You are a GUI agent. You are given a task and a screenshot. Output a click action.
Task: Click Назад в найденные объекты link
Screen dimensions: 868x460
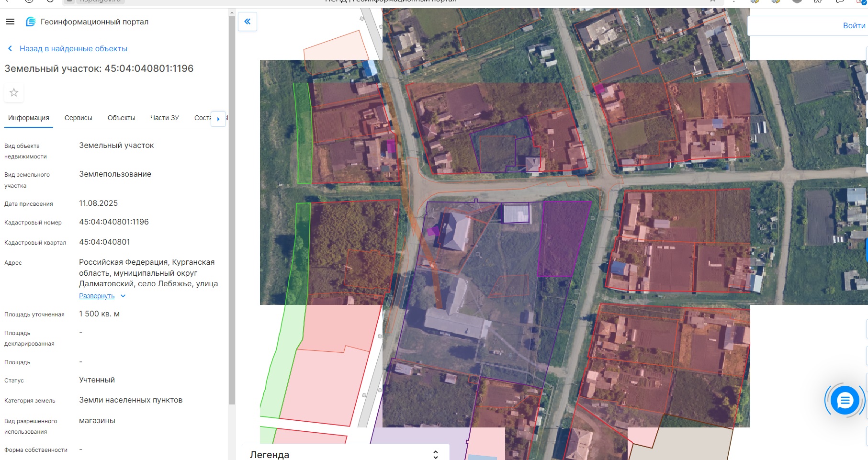(73, 48)
